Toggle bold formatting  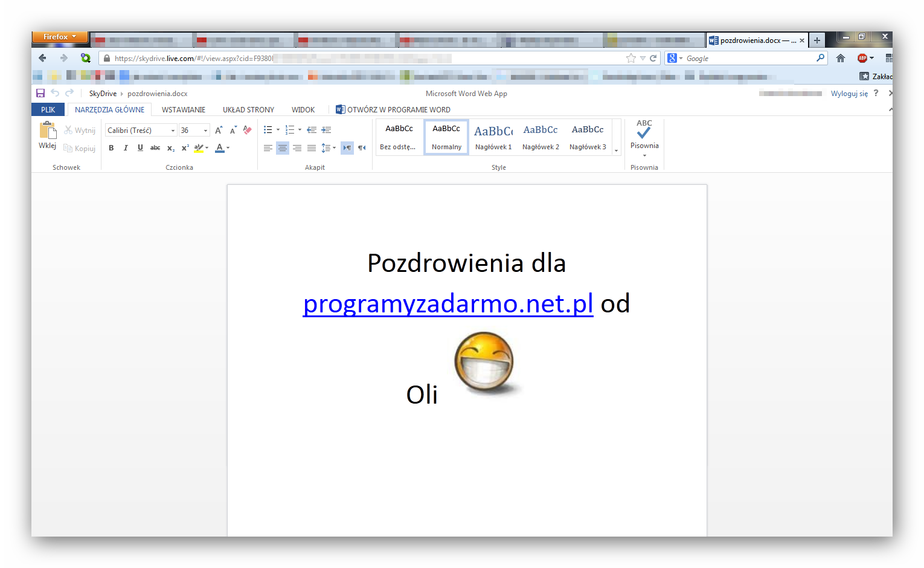click(x=111, y=148)
